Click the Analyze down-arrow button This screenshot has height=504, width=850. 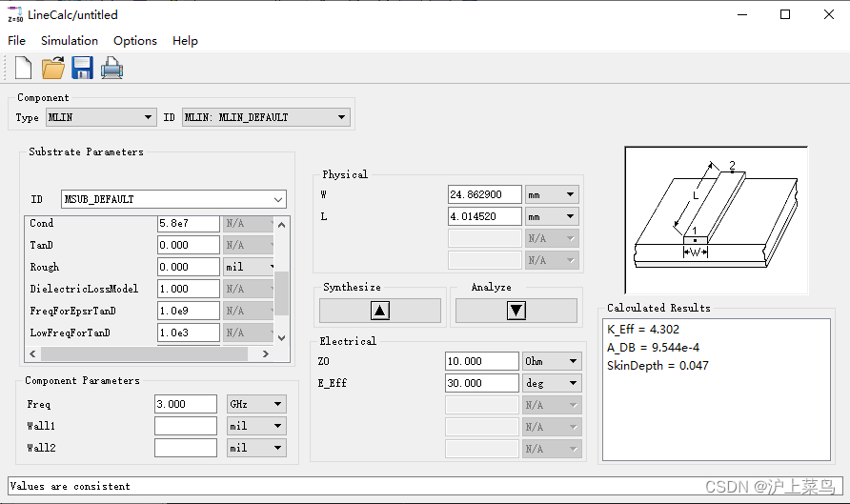coord(516,311)
